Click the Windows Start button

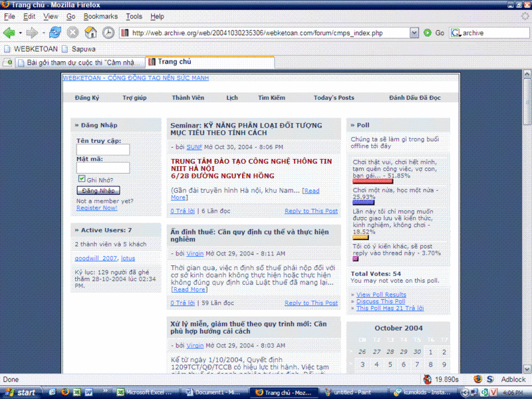pyautogui.click(x=20, y=392)
